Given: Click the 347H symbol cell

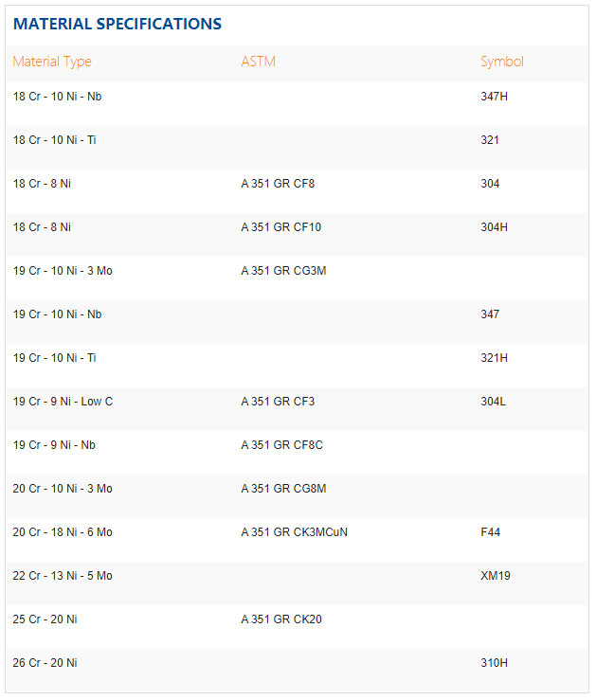Looking at the screenshot, I should [496, 97].
